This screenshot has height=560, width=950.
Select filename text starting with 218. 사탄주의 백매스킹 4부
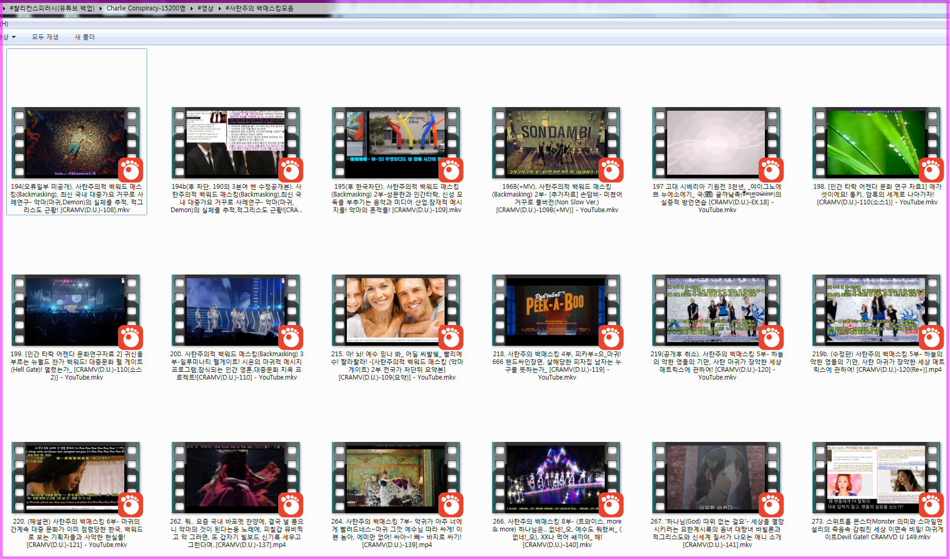tap(557, 366)
